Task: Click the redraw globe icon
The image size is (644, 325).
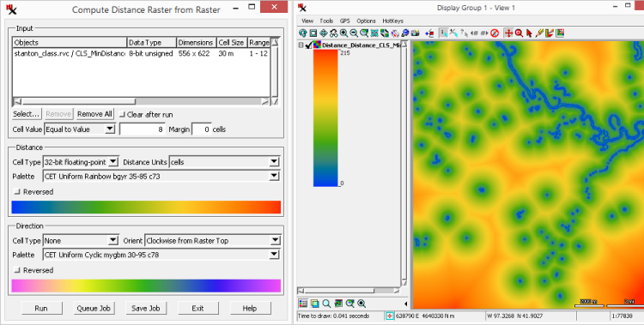Action: pos(303,33)
